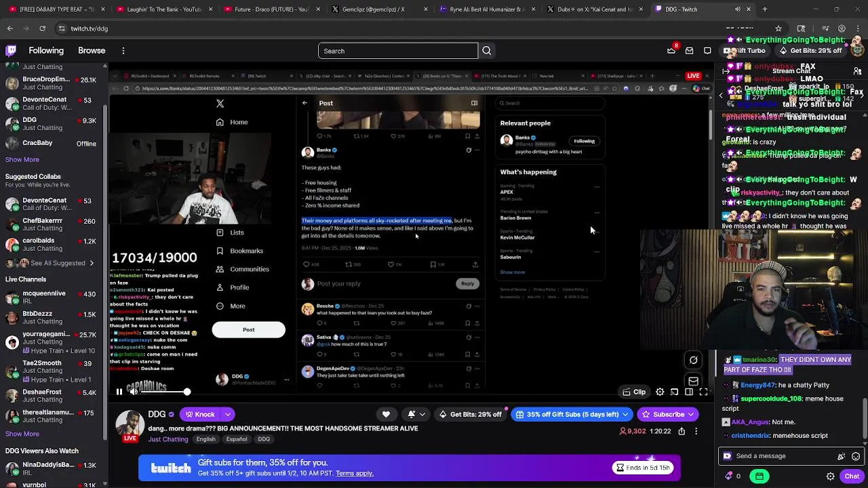868x488 pixels.
Task: Click the Twitch search input field
Action: pos(398,51)
